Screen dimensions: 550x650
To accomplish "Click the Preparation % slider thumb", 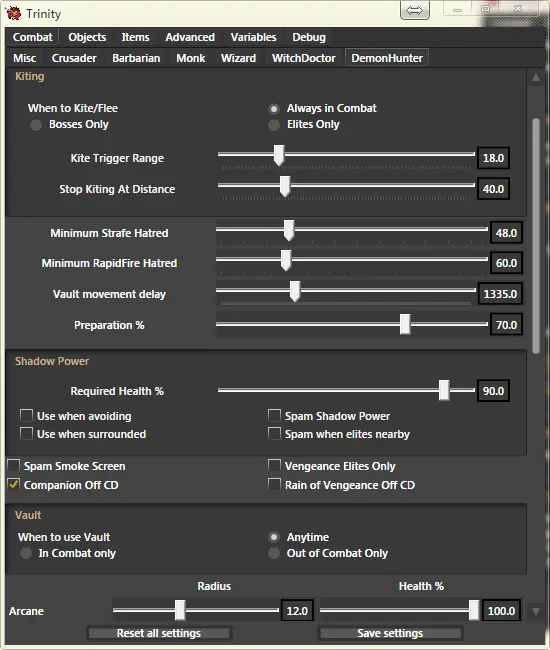I will click(x=405, y=324).
